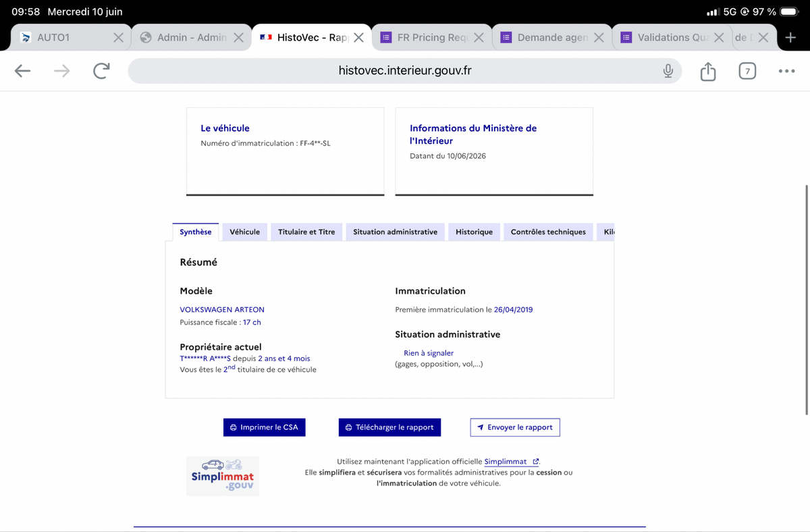Reload the page with the refresh icon
The width and height of the screenshot is (810, 532).
(101, 71)
